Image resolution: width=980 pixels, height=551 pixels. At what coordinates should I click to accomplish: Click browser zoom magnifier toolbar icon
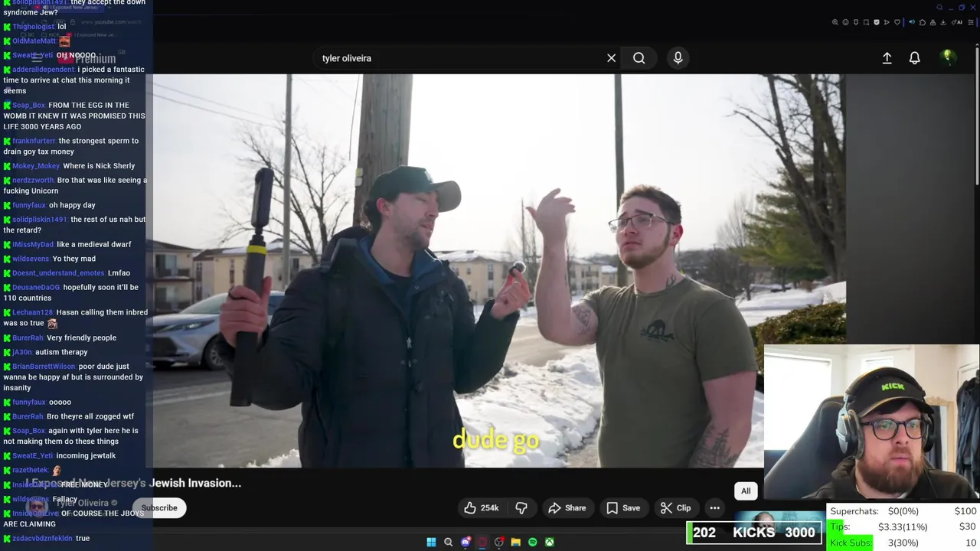click(x=835, y=22)
